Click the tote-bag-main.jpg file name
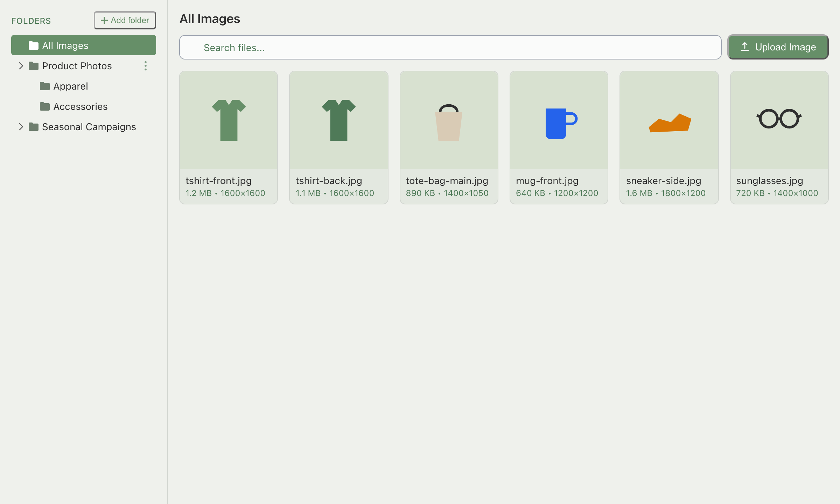This screenshot has width=840, height=504. [x=447, y=181]
